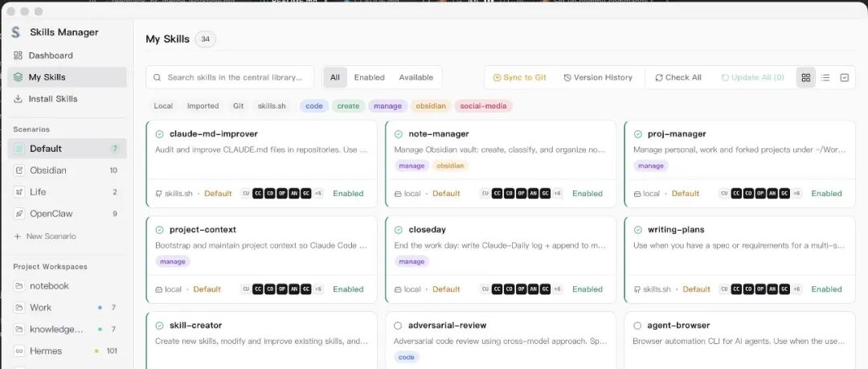Filter by the skills.sh source chip
This screenshot has width=868, height=369.
(272, 106)
